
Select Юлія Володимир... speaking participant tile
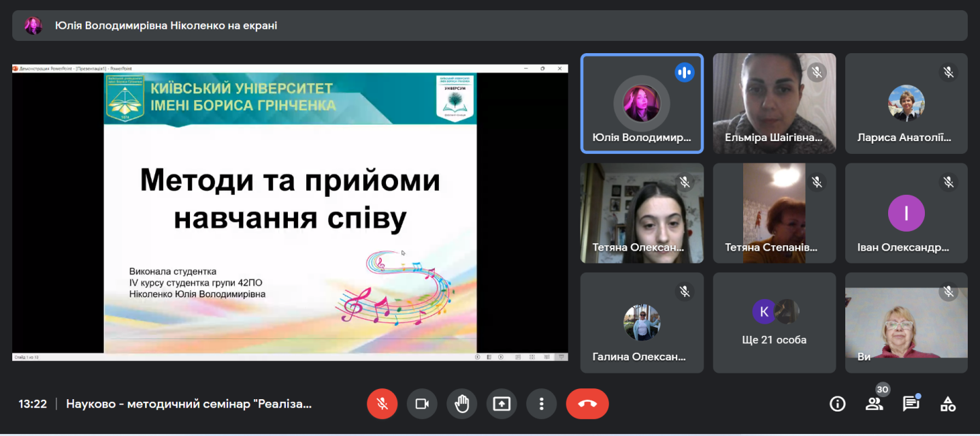[x=642, y=104]
